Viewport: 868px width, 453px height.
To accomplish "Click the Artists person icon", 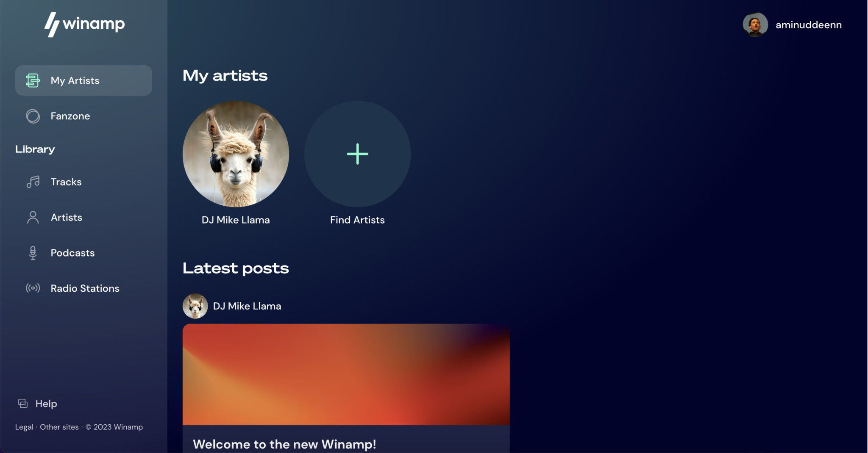I will [33, 217].
